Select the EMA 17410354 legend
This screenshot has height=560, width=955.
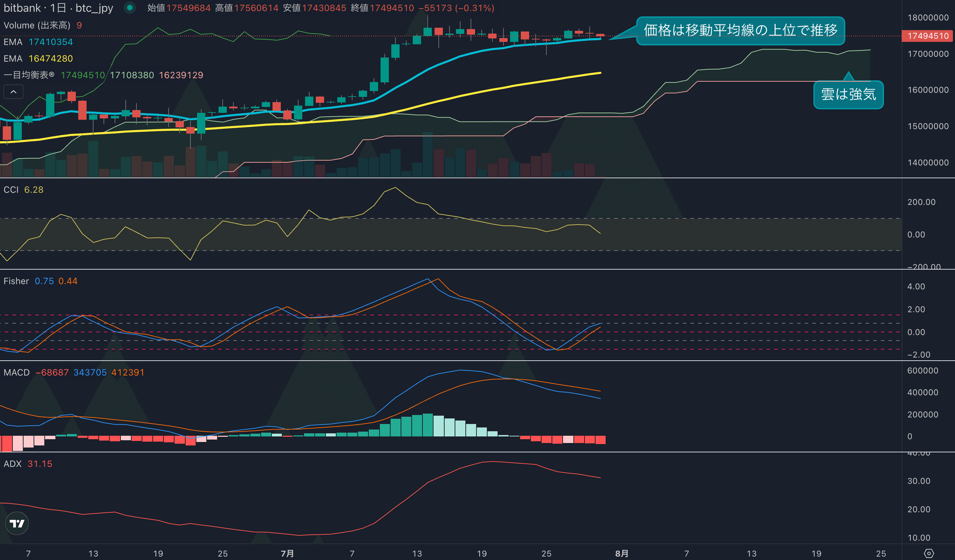click(x=38, y=42)
